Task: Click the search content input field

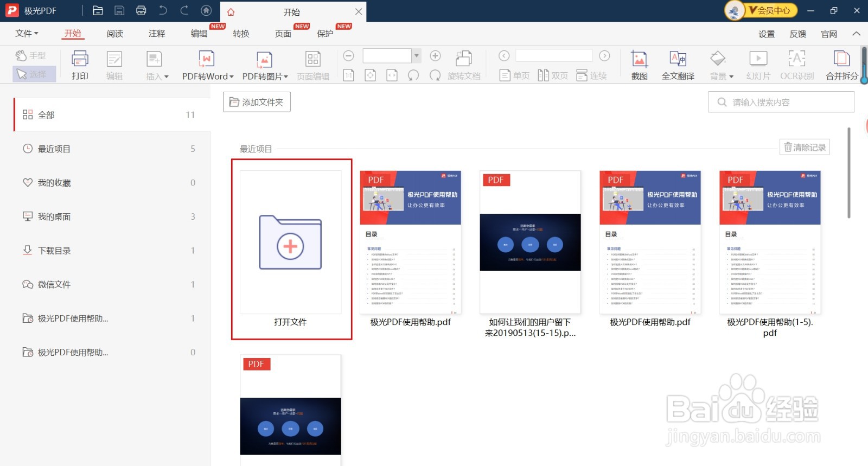Action: click(x=781, y=102)
